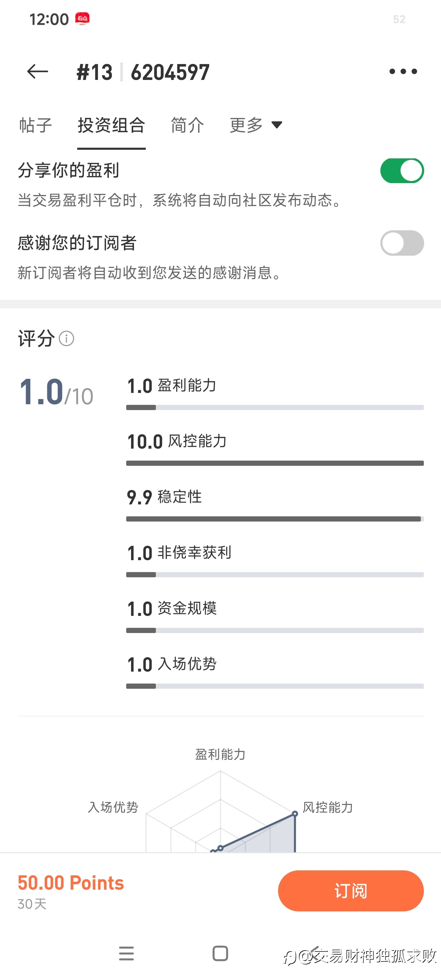Click the 稳定性 score bar

coord(275,519)
